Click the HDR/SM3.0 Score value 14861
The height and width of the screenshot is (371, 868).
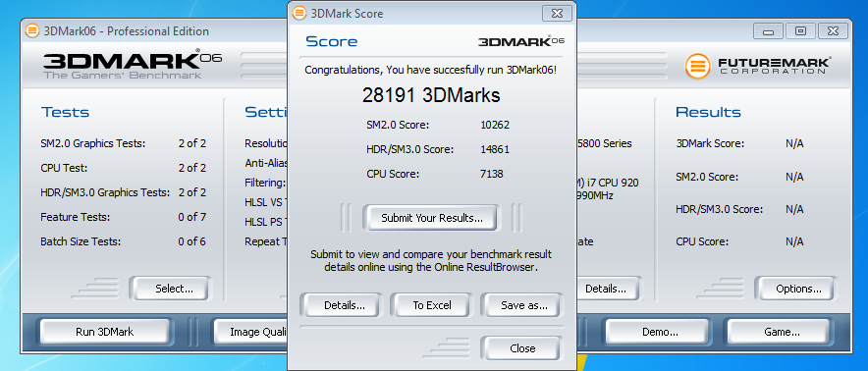pyautogui.click(x=495, y=149)
